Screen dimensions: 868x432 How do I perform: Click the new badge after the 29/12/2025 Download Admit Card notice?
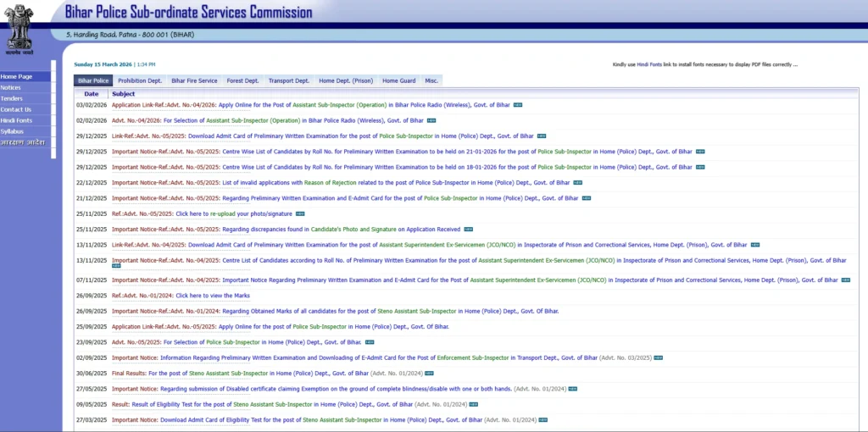click(542, 136)
